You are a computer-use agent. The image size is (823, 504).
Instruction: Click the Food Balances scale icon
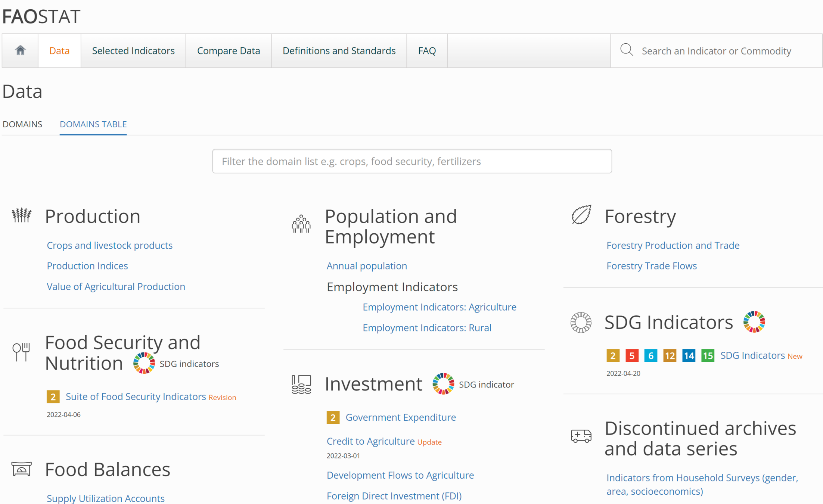[x=21, y=469]
